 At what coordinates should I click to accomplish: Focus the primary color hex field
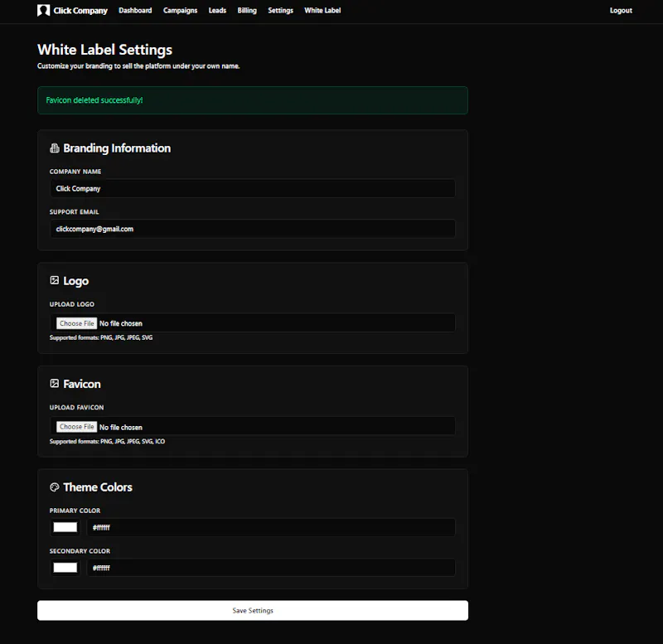tap(271, 527)
